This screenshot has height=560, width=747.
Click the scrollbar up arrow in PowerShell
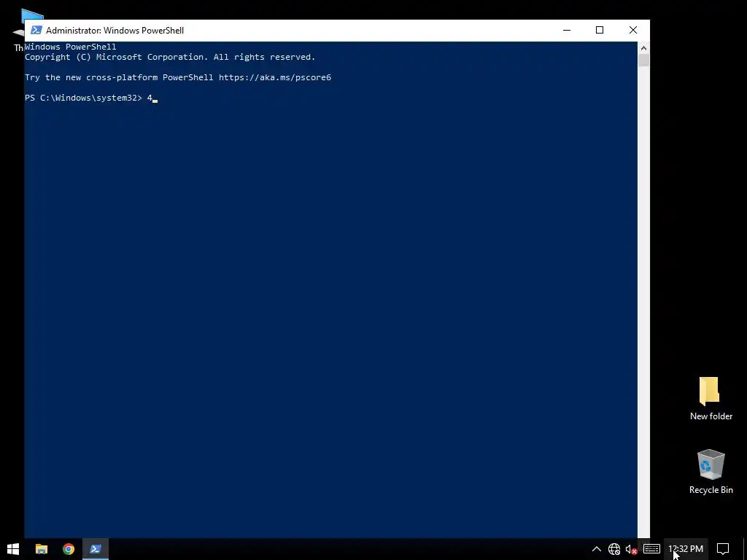click(643, 47)
